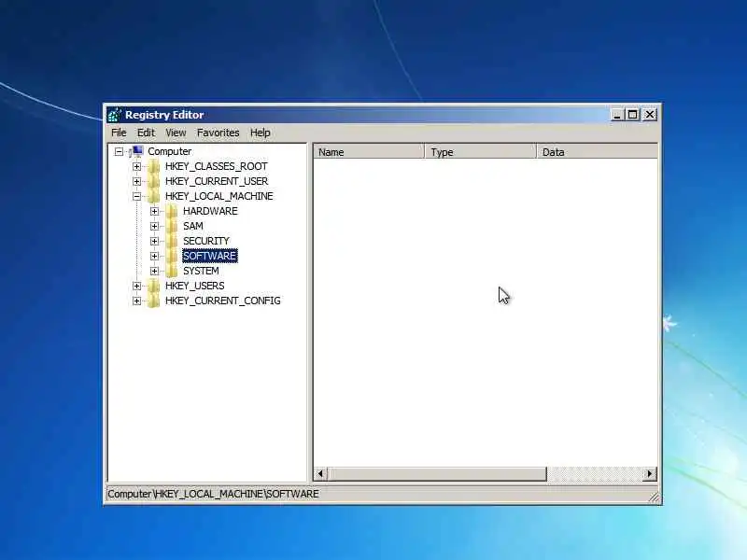
Task: Close the Registry Editor window
Action: click(x=649, y=115)
